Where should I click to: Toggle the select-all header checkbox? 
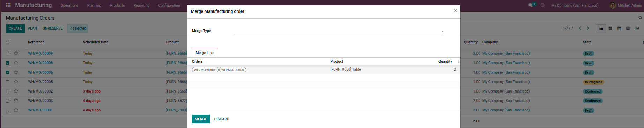pos(7,42)
